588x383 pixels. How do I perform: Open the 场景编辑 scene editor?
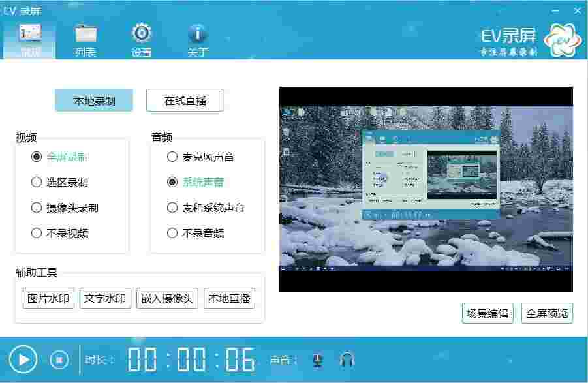[x=488, y=313]
